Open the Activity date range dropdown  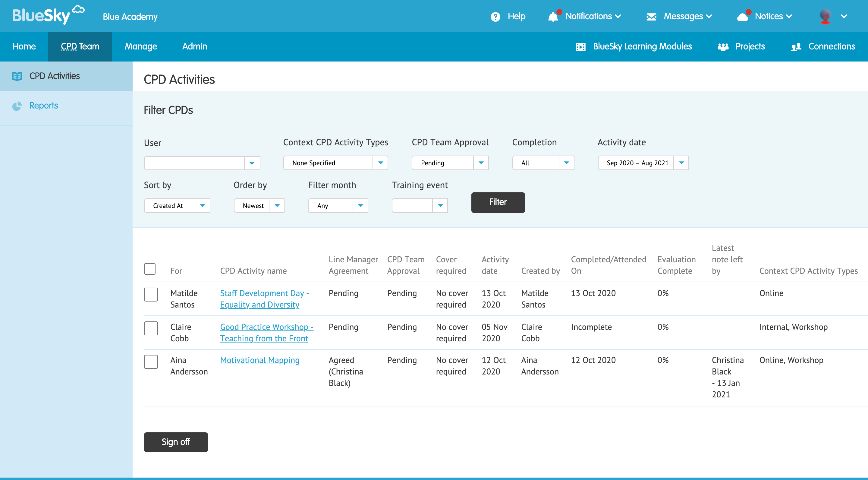coord(643,163)
